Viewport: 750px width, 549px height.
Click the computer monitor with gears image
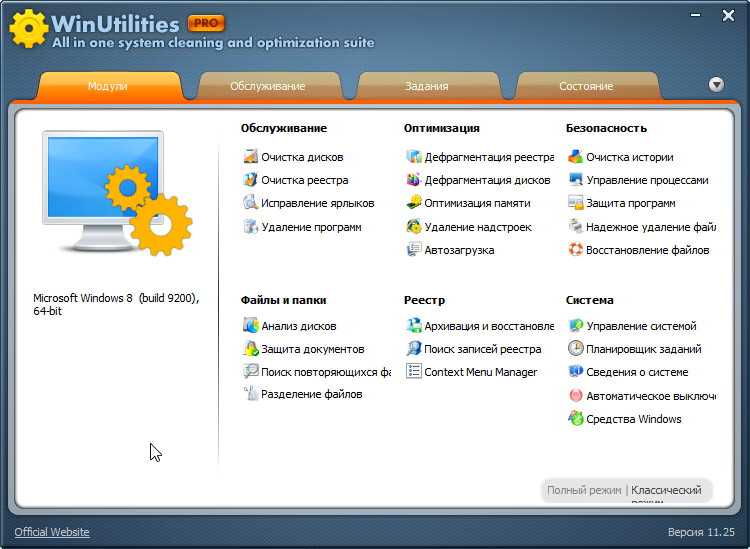(x=117, y=192)
